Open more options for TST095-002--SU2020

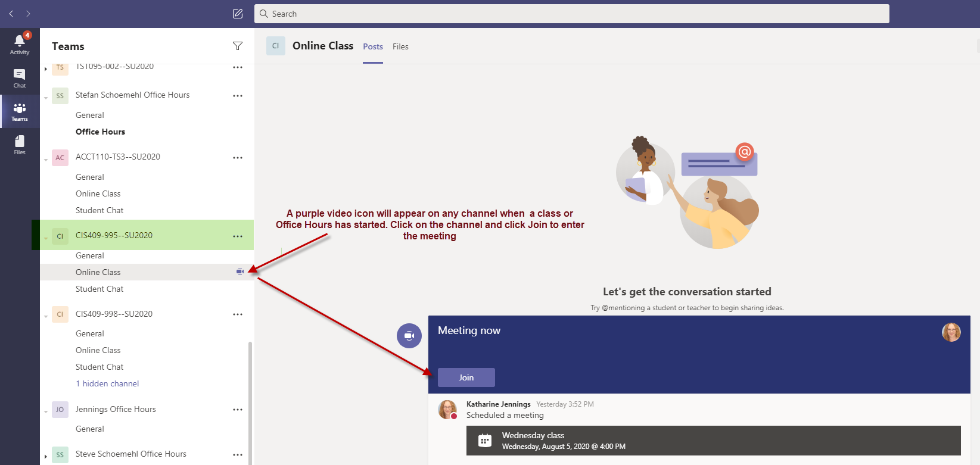tap(238, 67)
